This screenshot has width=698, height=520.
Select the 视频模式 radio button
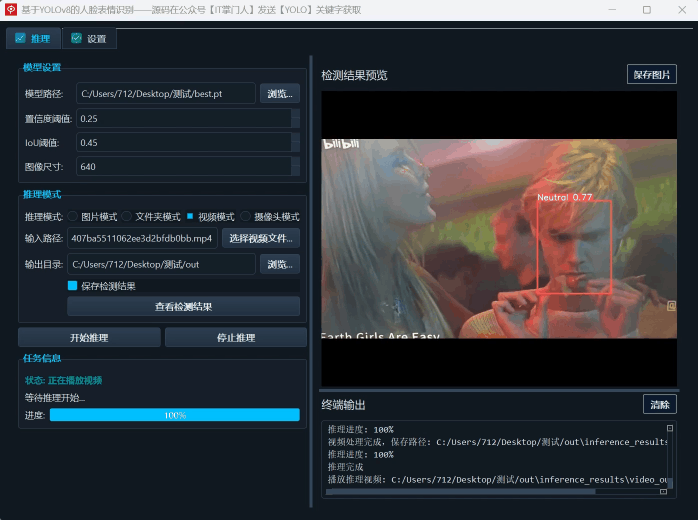click(190, 216)
